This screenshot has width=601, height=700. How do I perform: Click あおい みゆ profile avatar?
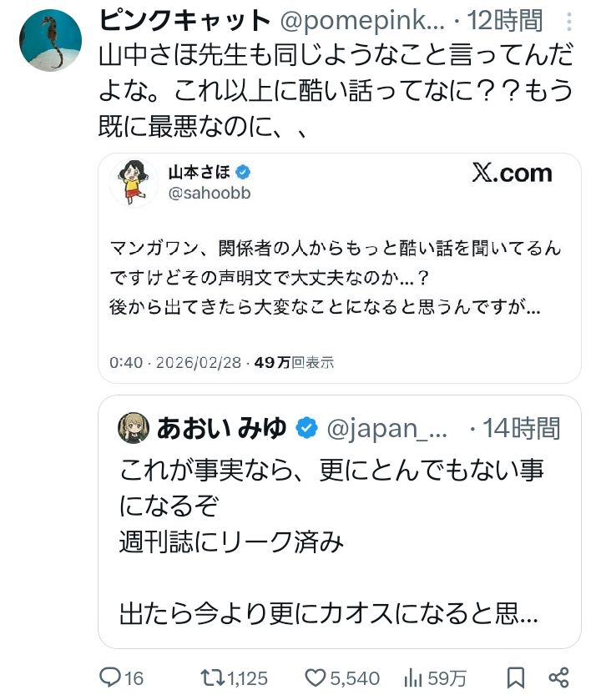134,429
